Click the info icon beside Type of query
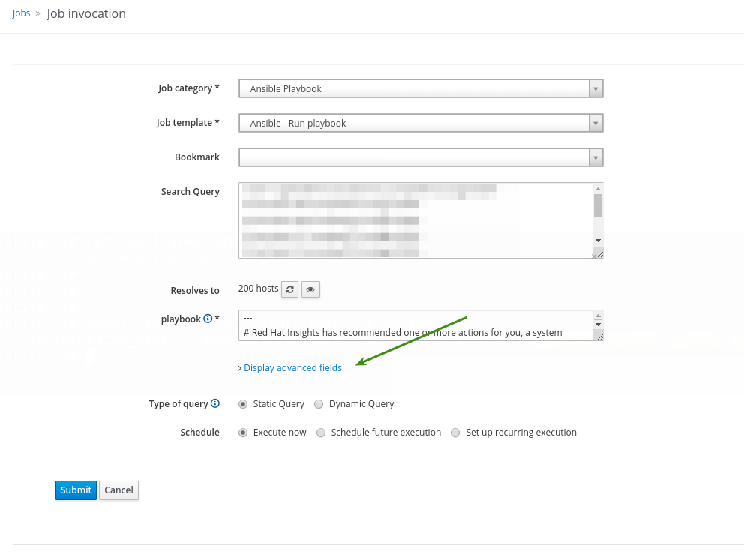Image resolution: width=744 pixels, height=560 pixels. [215, 403]
